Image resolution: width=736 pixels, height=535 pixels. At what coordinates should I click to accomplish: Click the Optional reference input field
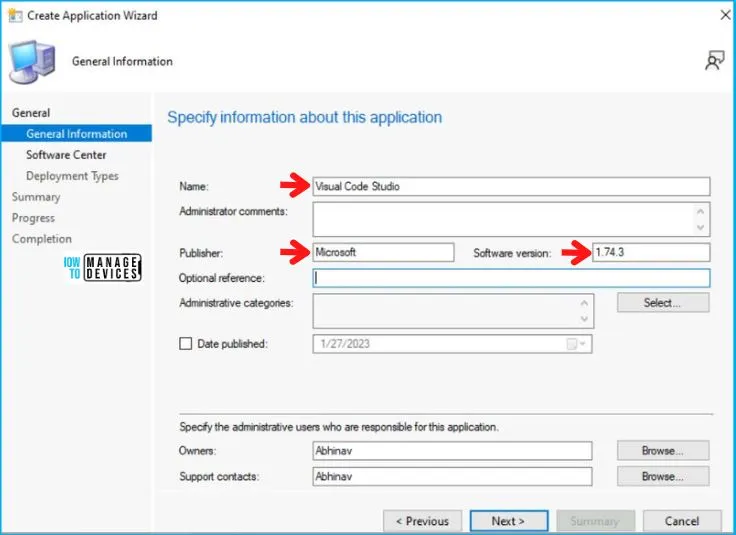pos(511,278)
